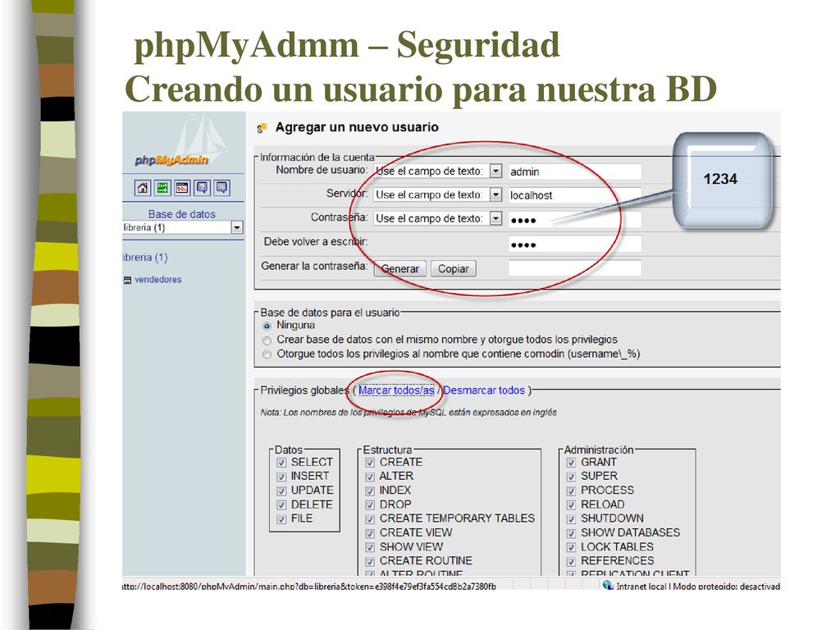
Task: Uncheck the ALTER privilege
Action: pos(370,477)
